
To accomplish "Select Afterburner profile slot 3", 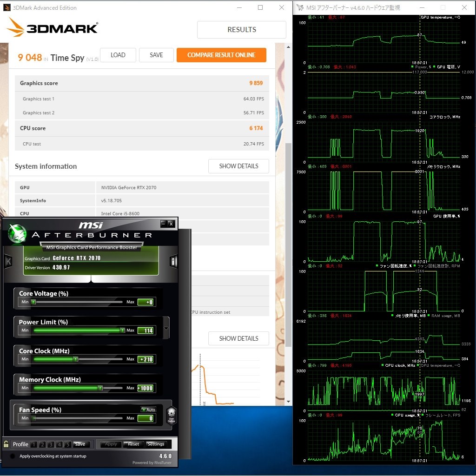I will click(51, 444).
